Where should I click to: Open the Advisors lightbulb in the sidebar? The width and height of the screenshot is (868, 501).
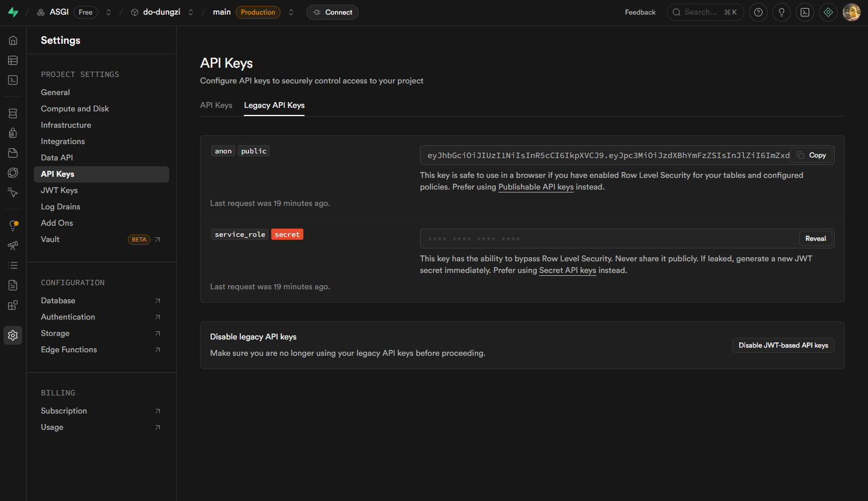point(13,226)
